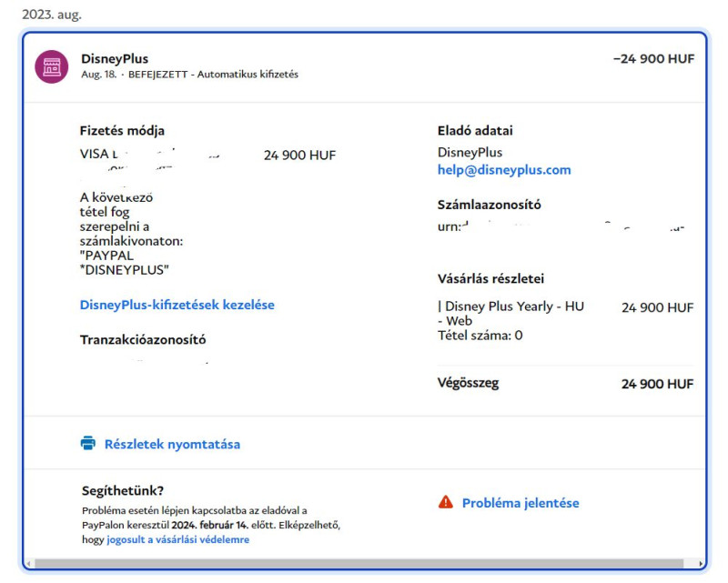The height and width of the screenshot is (583, 728).
Task: Click the 2023. aug. month label
Action: [52, 15]
